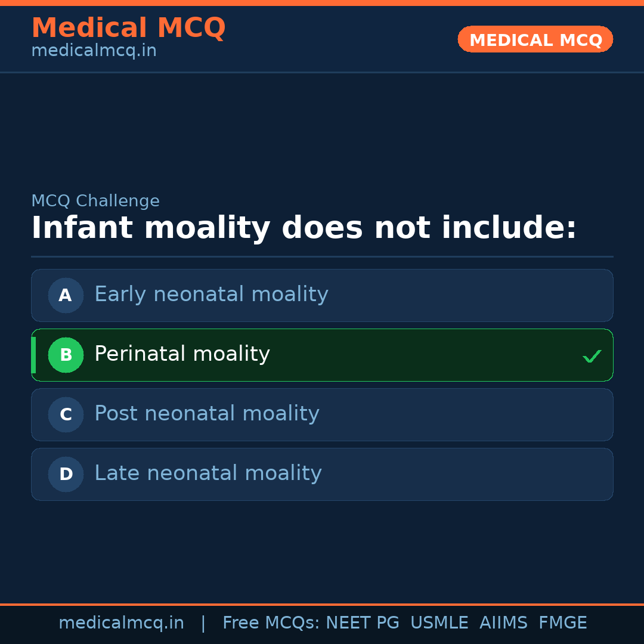
Task: Select the circular letter A badge
Action: click(66, 295)
